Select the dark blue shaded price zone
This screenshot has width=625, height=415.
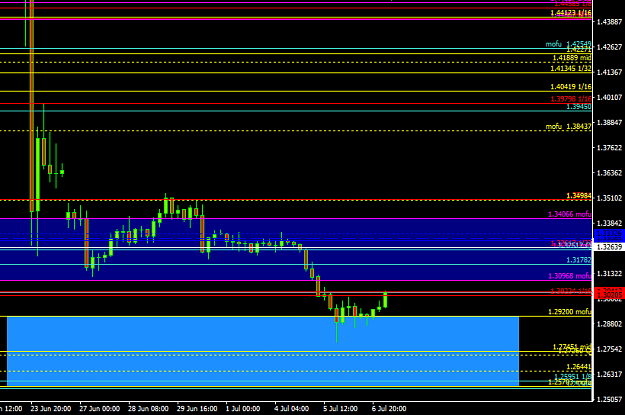click(296, 250)
